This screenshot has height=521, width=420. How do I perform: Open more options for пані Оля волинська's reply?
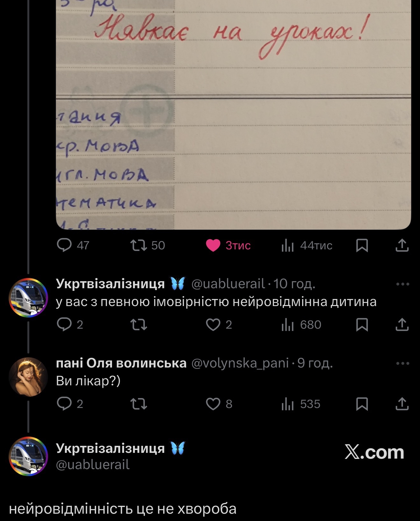click(x=402, y=363)
